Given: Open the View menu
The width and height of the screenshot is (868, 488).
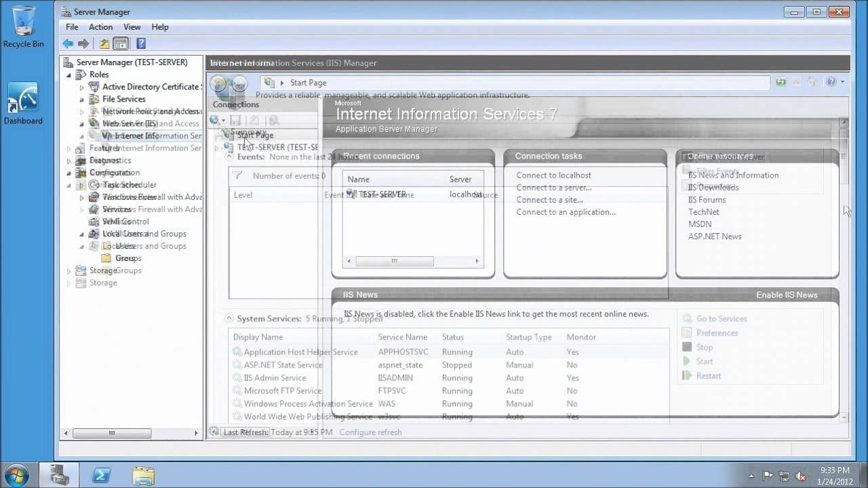Looking at the screenshot, I should tap(132, 27).
